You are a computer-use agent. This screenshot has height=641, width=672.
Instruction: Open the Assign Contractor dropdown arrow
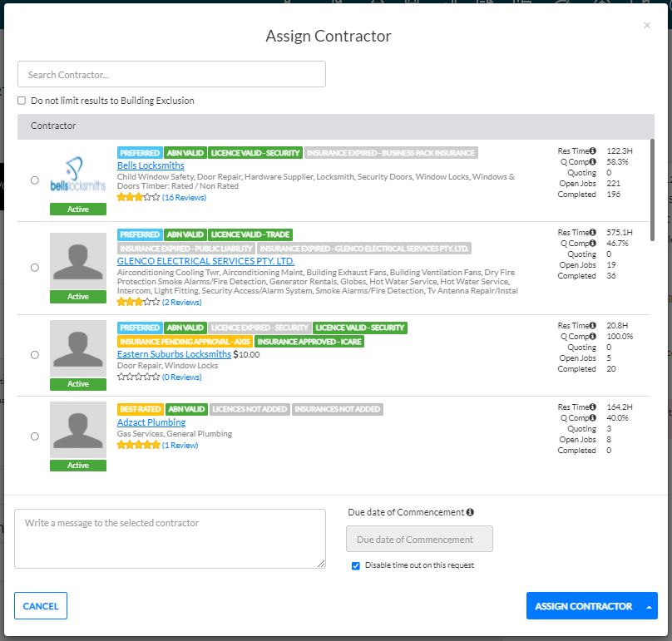click(x=650, y=606)
